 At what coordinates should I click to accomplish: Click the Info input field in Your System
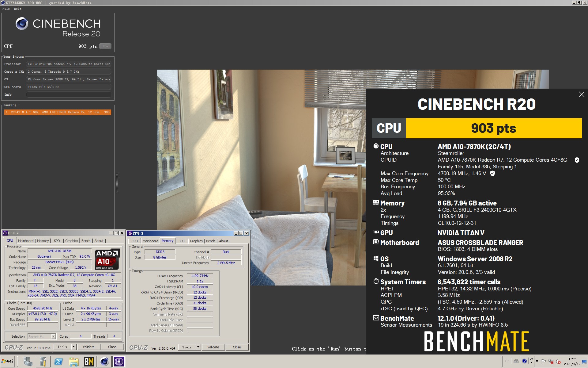(69, 94)
